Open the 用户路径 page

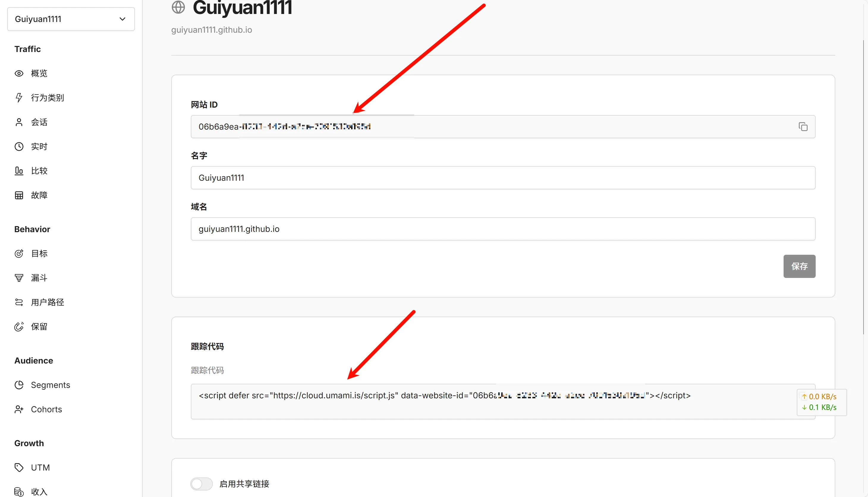point(48,302)
